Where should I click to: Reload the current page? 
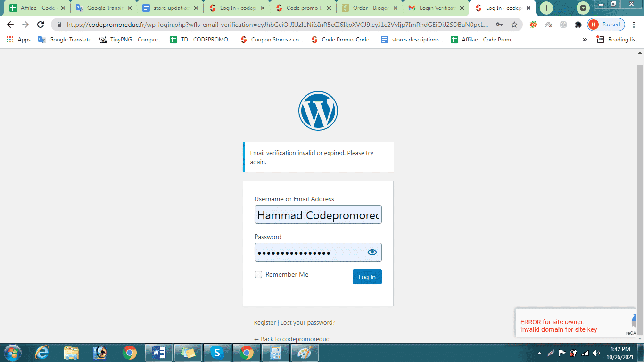[41, 25]
